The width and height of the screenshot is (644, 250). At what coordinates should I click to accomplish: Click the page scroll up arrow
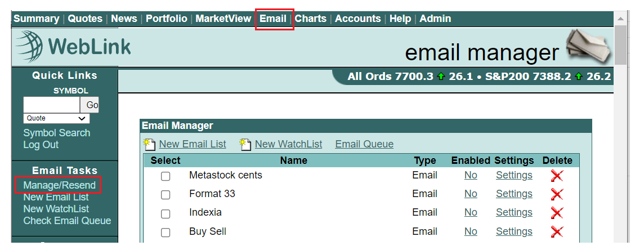click(x=620, y=19)
